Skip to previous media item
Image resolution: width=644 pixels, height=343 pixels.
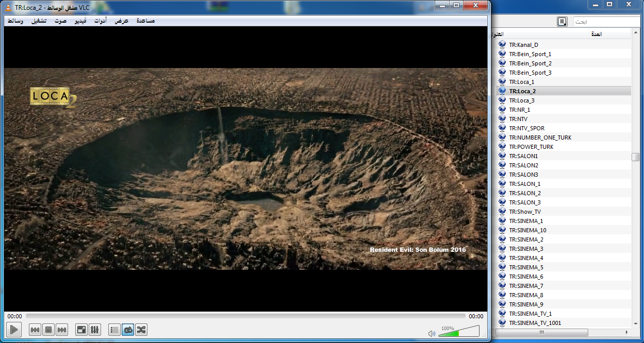coord(35,330)
